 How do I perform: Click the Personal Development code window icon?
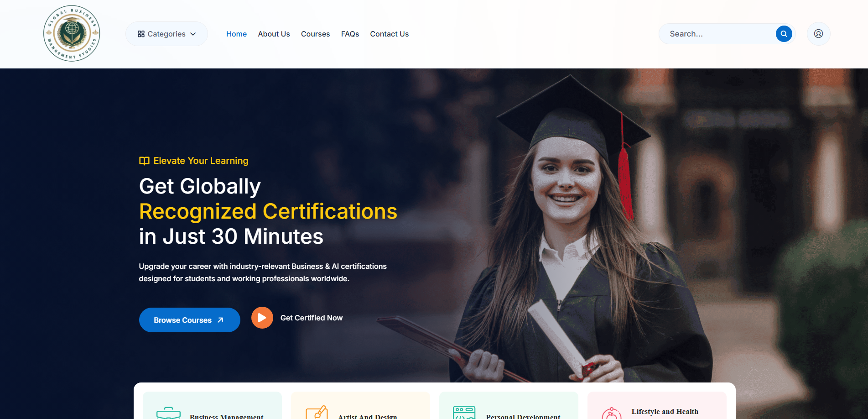[464, 413]
